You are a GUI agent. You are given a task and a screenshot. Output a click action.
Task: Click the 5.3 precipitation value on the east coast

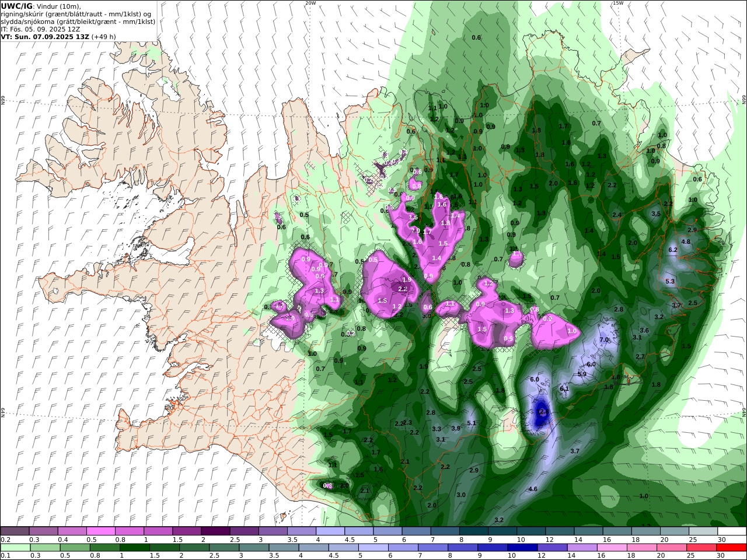670,281
